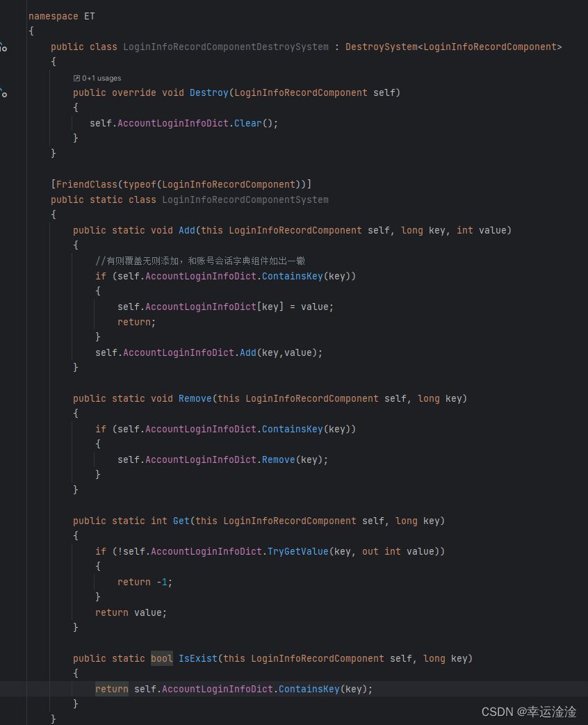Click the TryGetValue call

[297, 551]
